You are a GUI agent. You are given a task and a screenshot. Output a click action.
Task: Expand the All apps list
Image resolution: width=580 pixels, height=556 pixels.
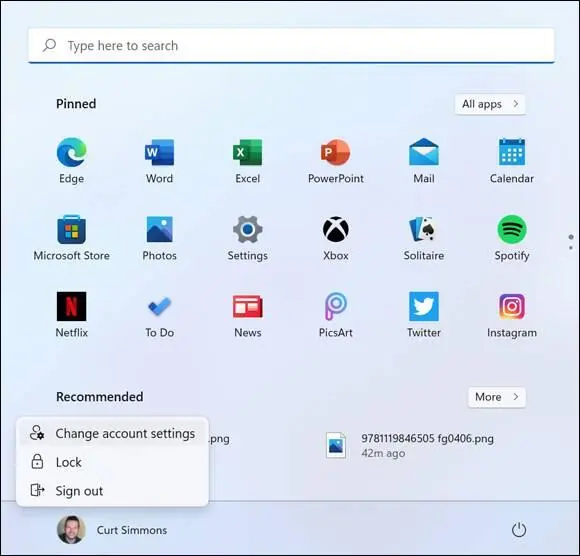[490, 104]
